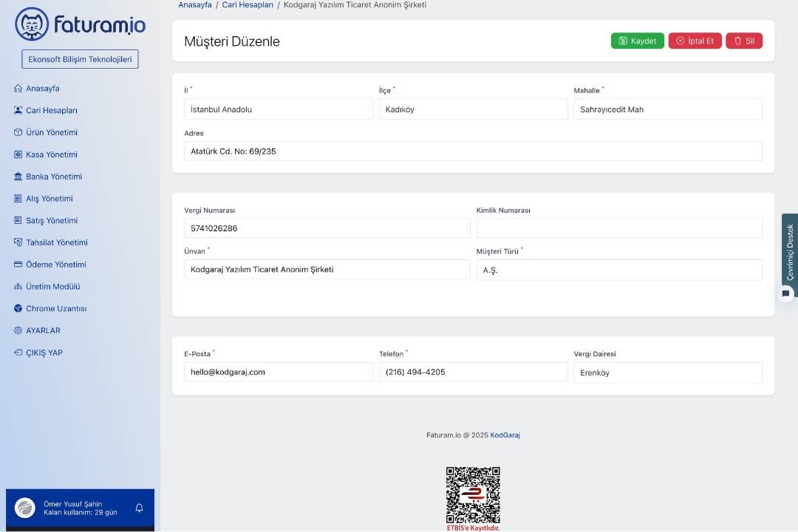Follow the Anasayfa breadcrumb link
The width and height of the screenshot is (798, 532).
pos(195,4)
